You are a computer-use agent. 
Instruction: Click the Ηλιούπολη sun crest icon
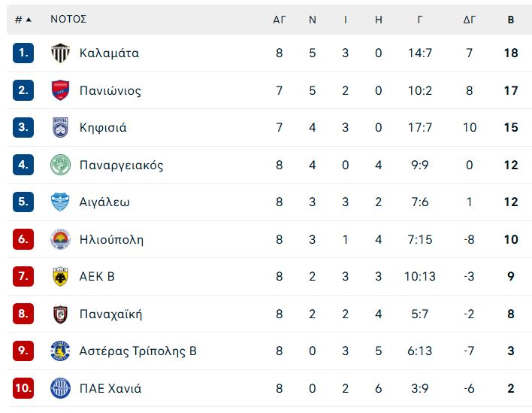coord(60,239)
